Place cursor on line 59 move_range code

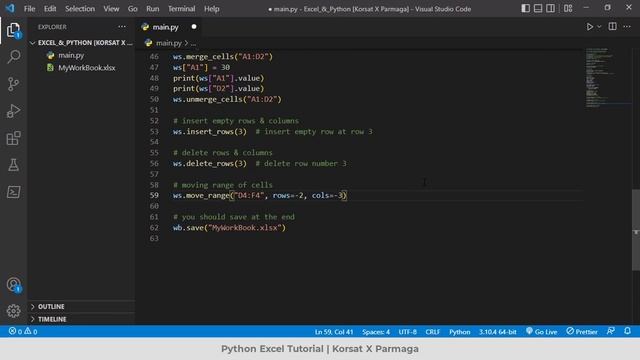(x=260, y=196)
